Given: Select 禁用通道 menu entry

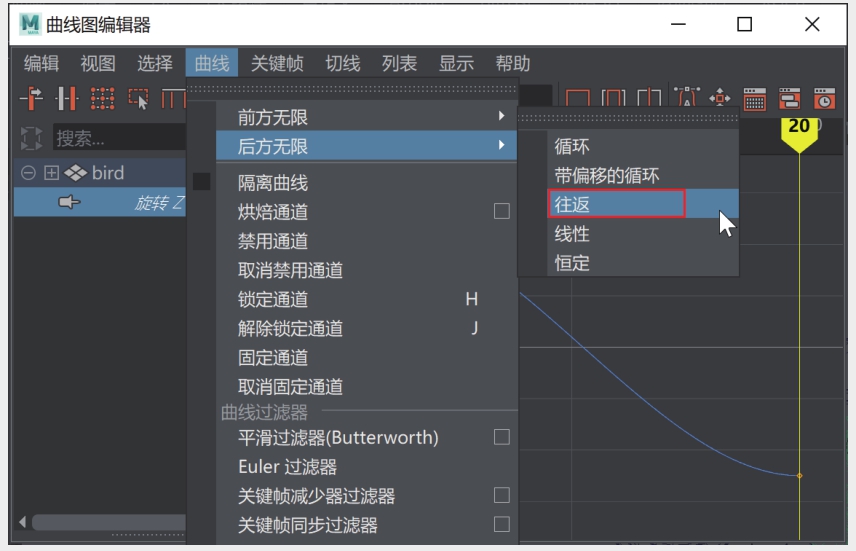Looking at the screenshot, I should tap(366, 241).
